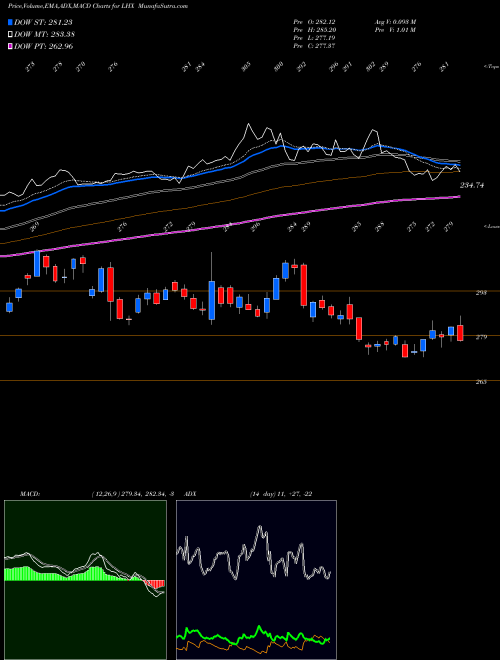Image resolution: width=500 pixels, height=660 pixels.
Task: Click the Pre H: 285.20 value
Action: (x=314, y=30)
